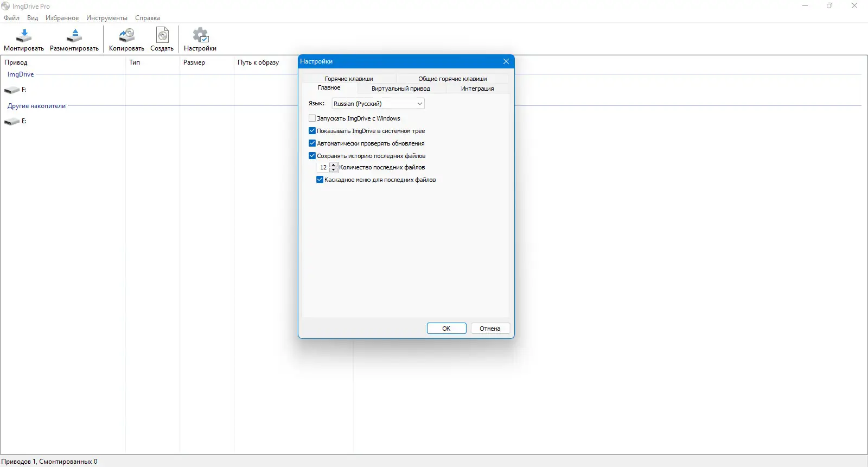Click status bar text Приводов 1, Смонтированных 0

[49, 462]
